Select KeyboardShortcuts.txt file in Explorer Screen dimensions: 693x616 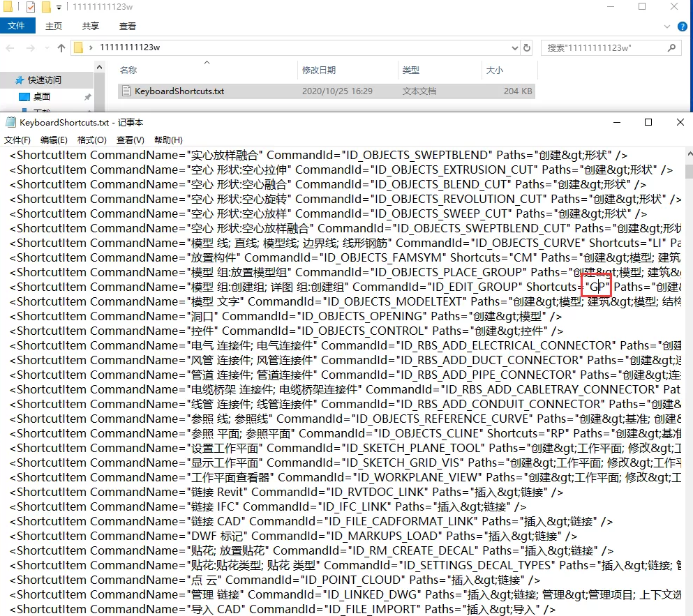coord(327,91)
